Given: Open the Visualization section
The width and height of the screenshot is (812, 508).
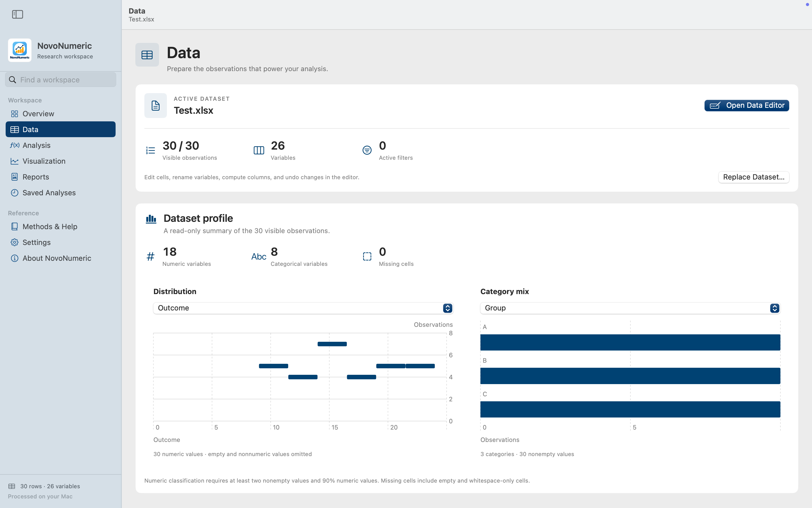Looking at the screenshot, I should [x=60, y=161].
